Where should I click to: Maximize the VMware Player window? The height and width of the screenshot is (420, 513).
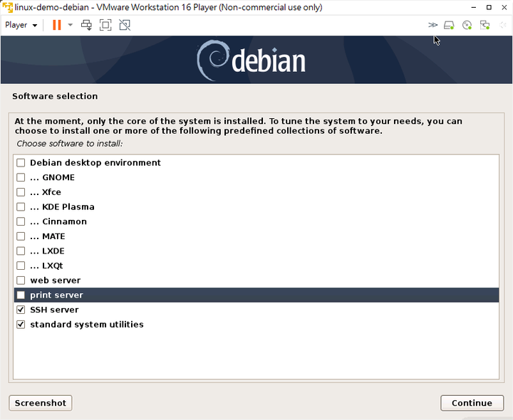pyautogui.click(x=489, y=7)
